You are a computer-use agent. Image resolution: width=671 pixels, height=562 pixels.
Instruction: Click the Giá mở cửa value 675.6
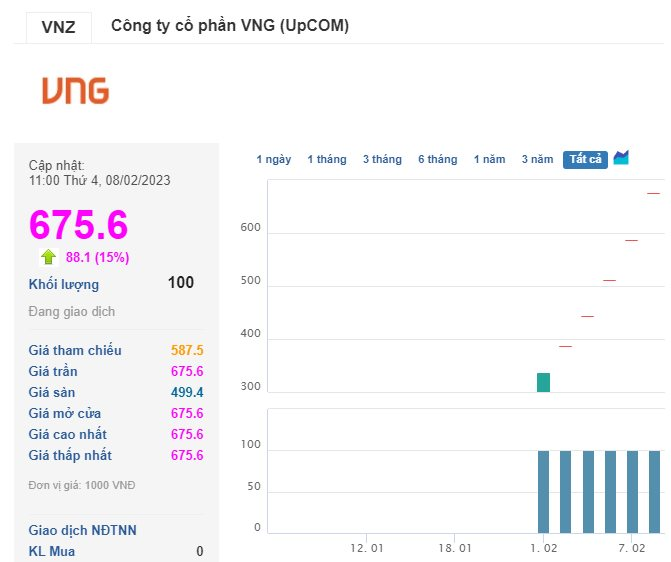[187, 413]
